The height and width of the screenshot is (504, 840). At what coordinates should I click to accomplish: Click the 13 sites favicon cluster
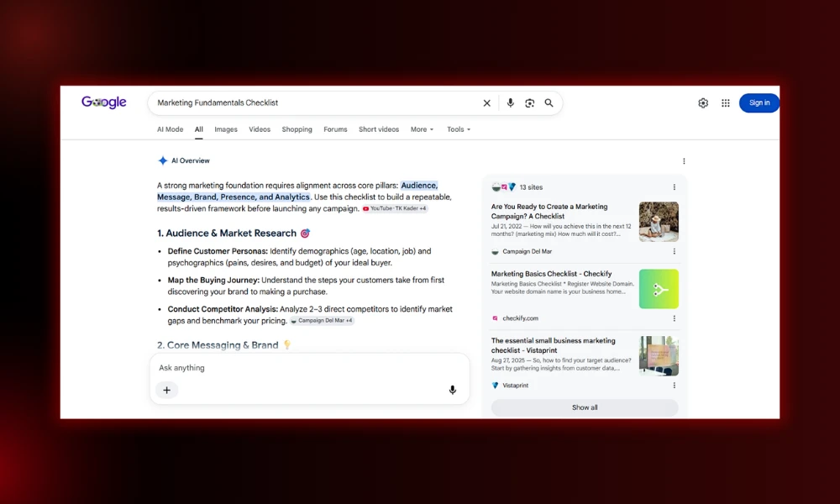click(x=503, y=187)
